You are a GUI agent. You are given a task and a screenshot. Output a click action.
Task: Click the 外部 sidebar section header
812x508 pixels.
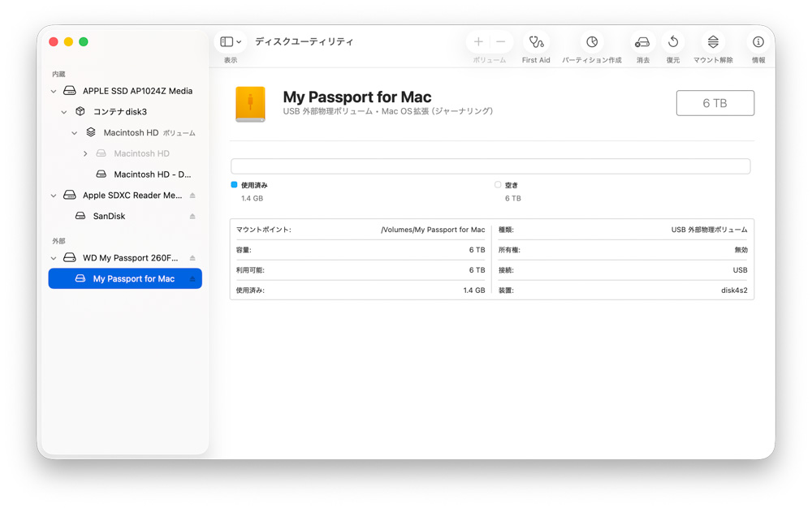tap(58, 241)
